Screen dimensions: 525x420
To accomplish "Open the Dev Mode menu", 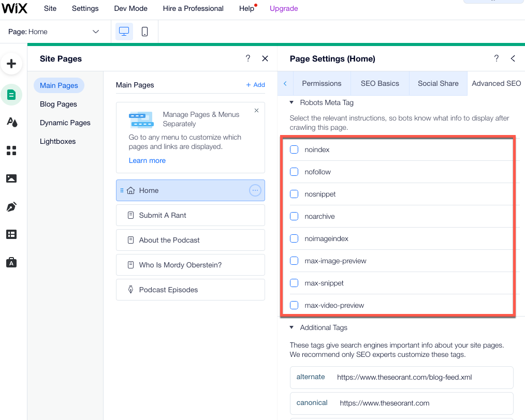I will click(x=130, y=8).
